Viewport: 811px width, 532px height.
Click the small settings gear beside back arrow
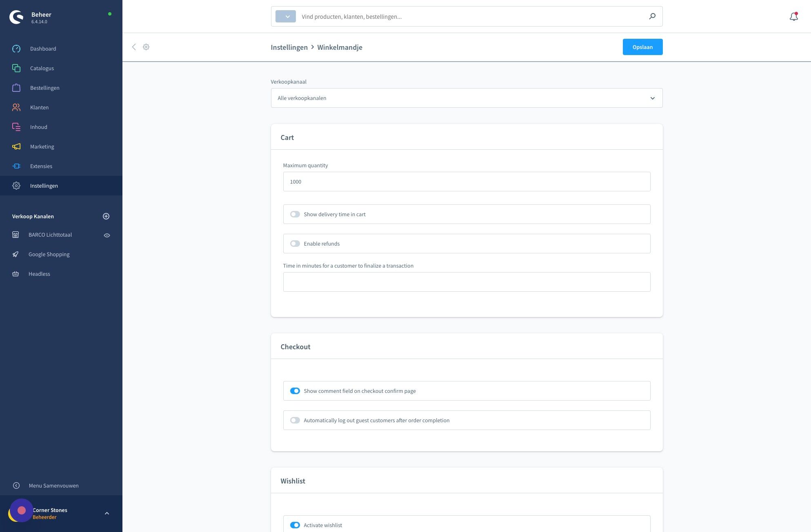[x=146, y=47]
